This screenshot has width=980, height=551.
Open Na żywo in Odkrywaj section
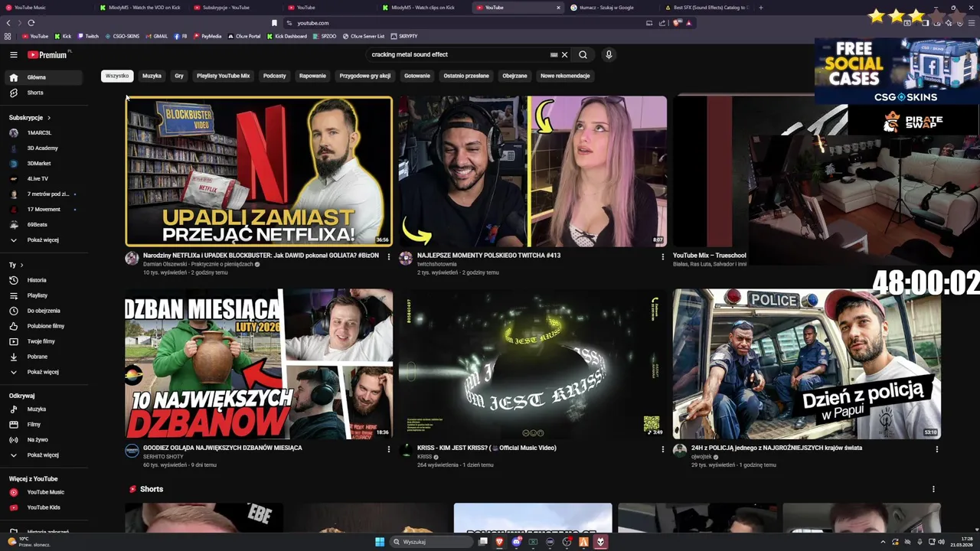(41, 439)
